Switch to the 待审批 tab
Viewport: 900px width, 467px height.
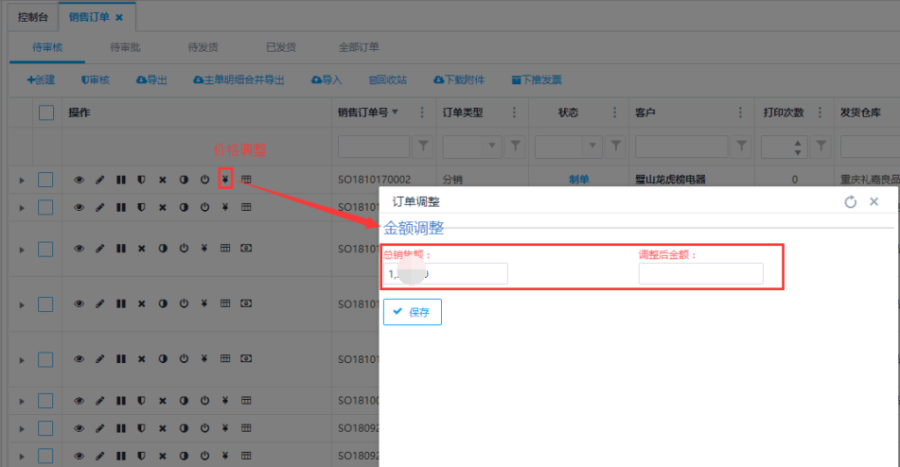(x=123, y=47)
